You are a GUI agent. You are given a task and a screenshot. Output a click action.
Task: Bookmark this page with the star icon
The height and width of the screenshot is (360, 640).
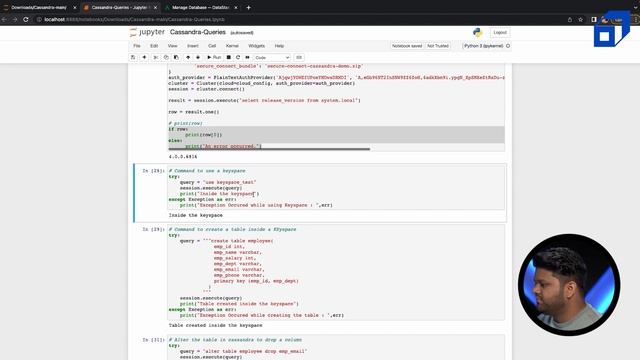[580, 19]
